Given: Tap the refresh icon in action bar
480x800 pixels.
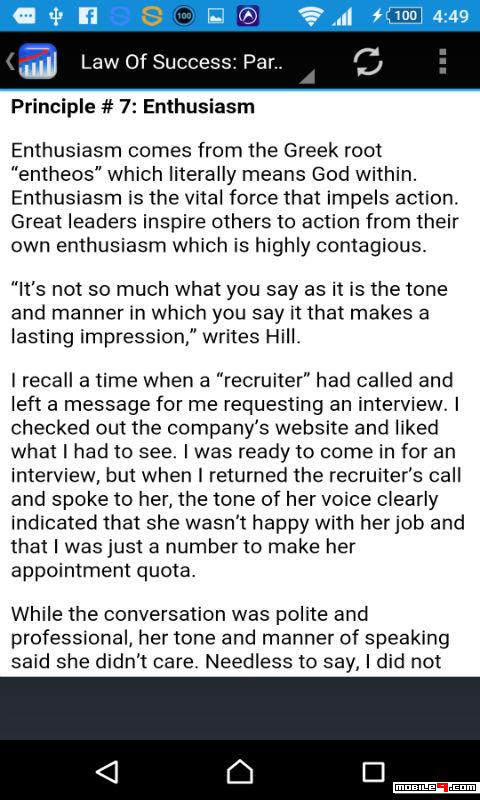Looking at the screenshot, I should (368, 61).
